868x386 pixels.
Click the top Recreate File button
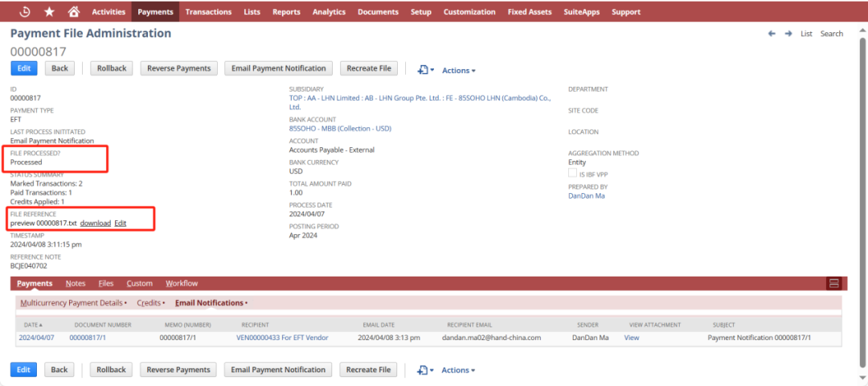pyautogui.click(x=369, y=68)
